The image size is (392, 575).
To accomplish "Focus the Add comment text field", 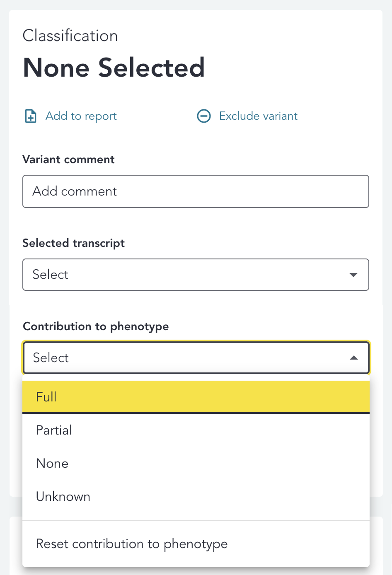I will [196, 191].
